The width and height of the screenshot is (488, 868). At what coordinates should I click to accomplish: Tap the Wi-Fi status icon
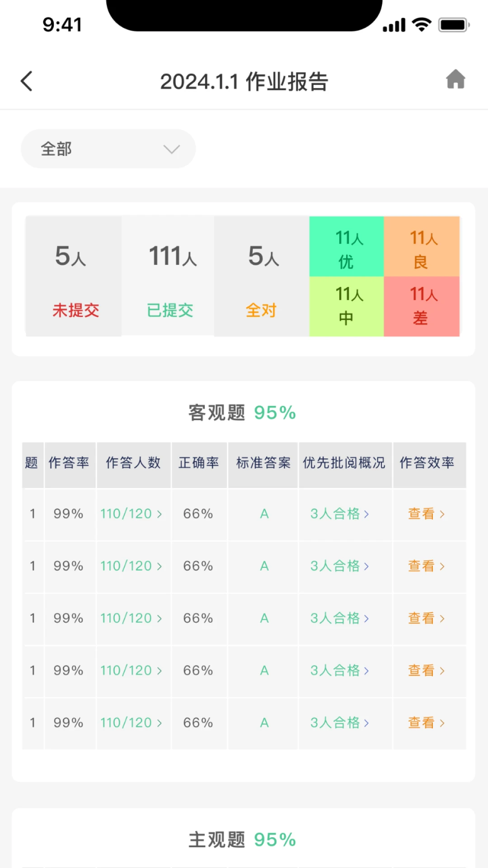point(422,25)
